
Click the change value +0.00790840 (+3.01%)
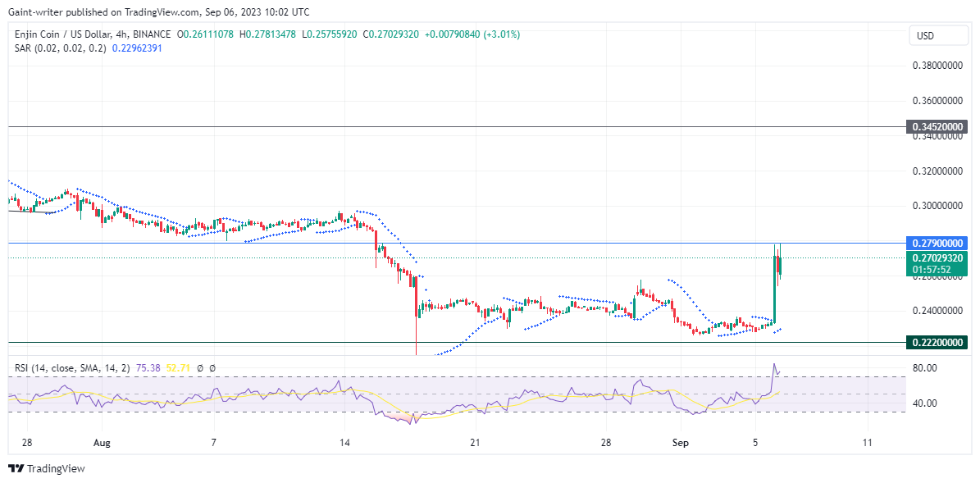click(x=472, y=35)
